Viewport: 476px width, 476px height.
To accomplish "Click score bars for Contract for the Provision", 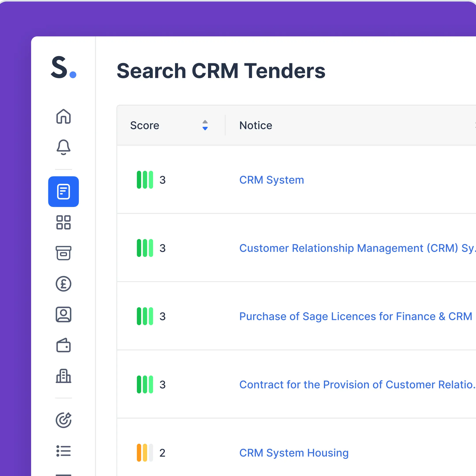I will [145, 385].
